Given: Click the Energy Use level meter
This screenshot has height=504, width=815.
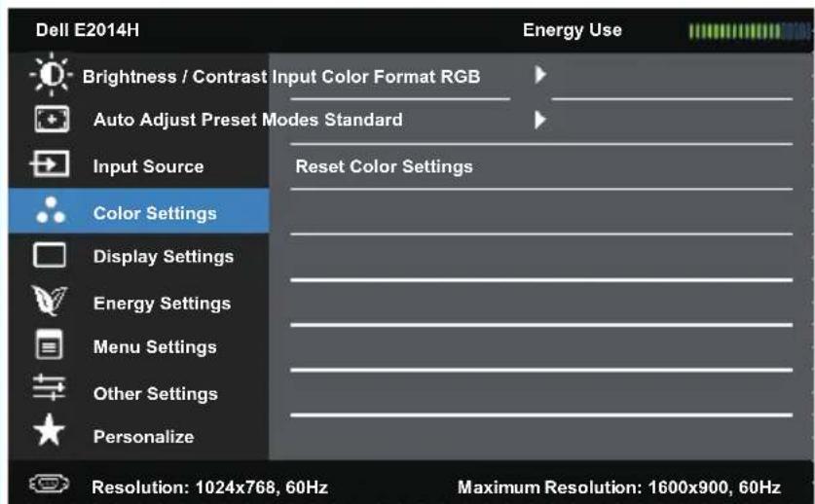Looking at the screenshot, I should pyautogui.click(x=750, y=31).
